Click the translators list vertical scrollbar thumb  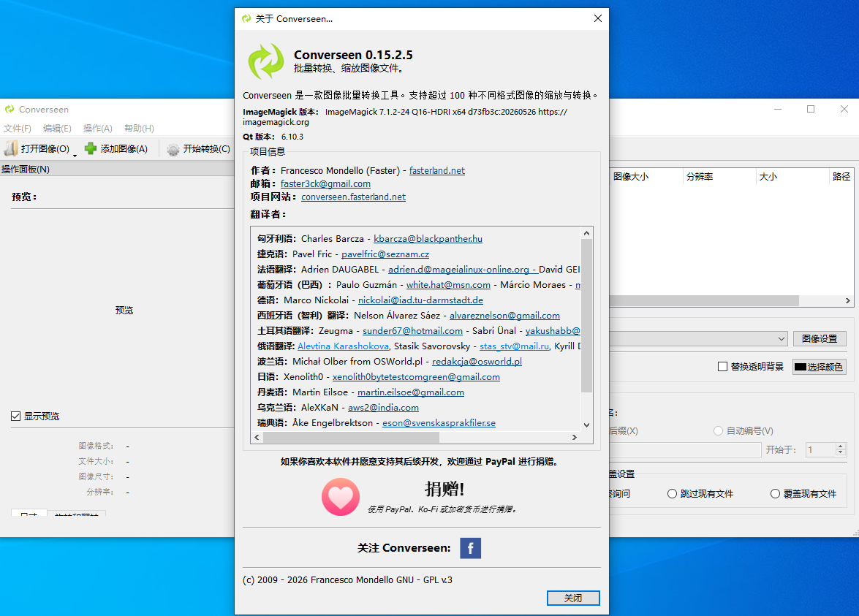pyautogui.click(x=586, y=316)
